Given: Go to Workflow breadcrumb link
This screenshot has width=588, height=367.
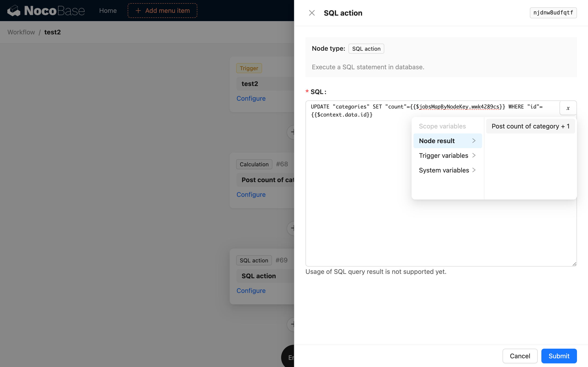Looking at the screenshot, I should pos(21,32).
